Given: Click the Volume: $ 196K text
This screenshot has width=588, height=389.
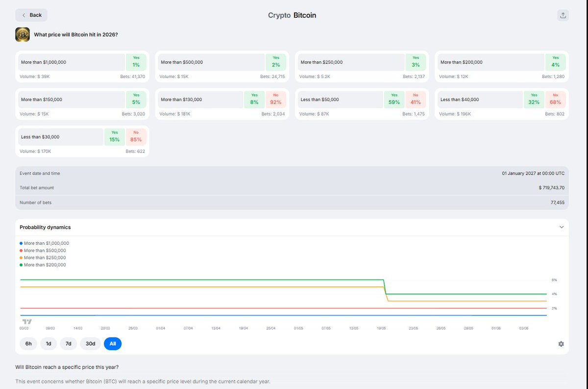Looking at the screenshot, I should click(455, 114).
